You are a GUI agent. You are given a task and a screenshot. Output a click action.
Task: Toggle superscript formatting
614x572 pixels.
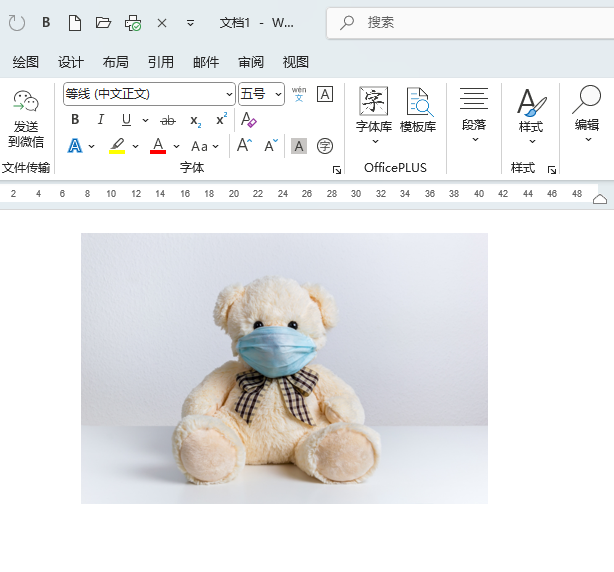click(x=222, y=119)
